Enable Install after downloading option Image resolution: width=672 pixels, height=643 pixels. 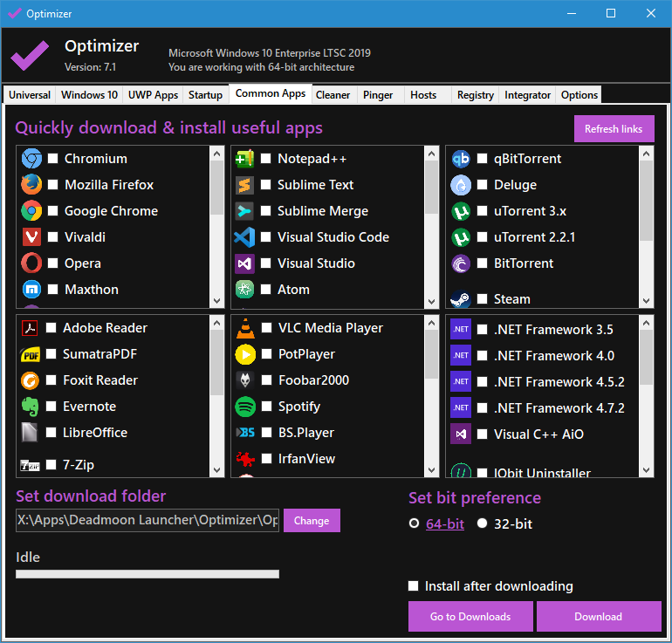click(415, 586)
